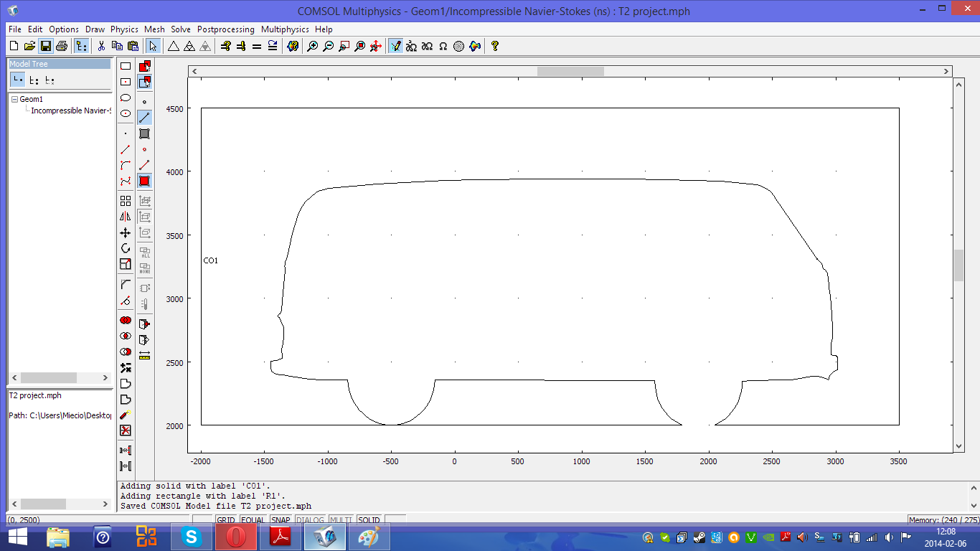Open a model file with folder icon
This screenshot has height=551, width=980.
(x=29, y=46)
